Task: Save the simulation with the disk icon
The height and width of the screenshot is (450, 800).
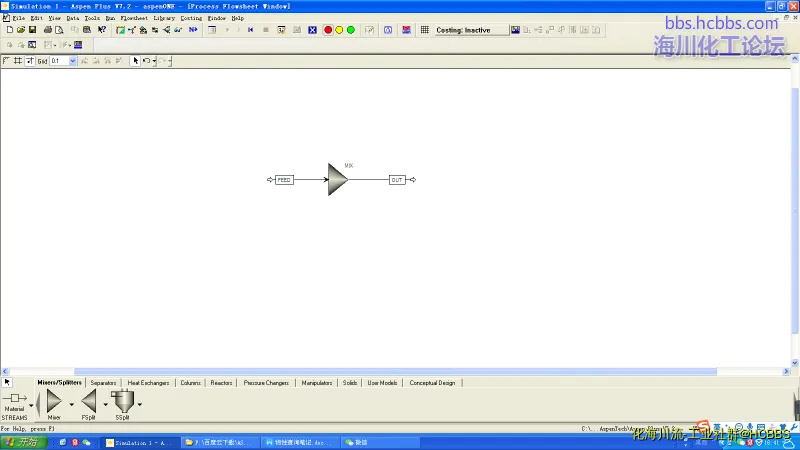Action: pos(32,30)
